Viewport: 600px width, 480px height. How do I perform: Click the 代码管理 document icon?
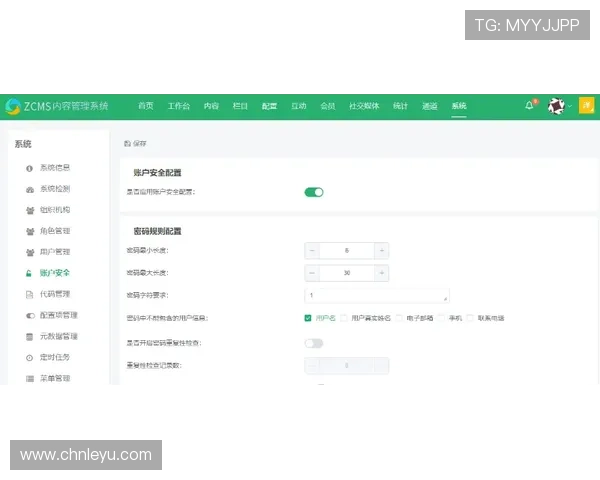(29, 295)
